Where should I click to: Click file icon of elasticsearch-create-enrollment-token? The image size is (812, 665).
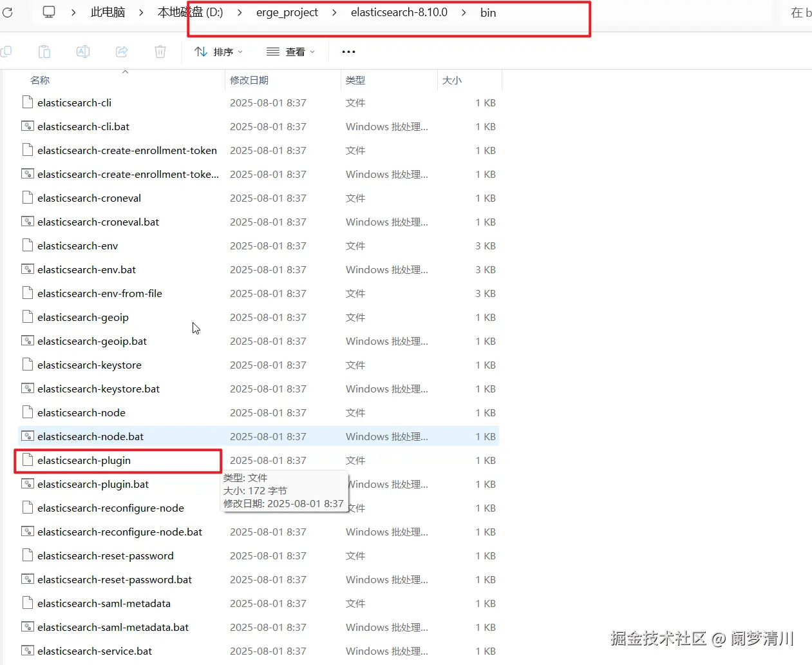[27, 150]
